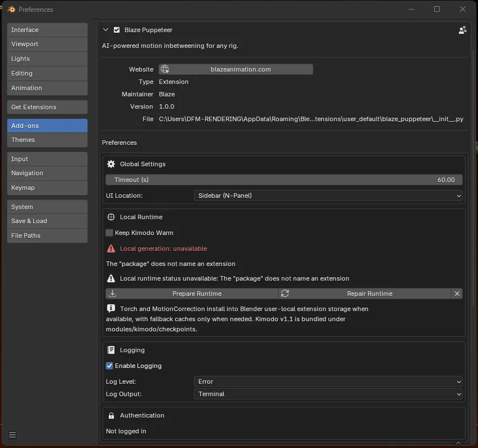Switch to Input preferences

47,159
